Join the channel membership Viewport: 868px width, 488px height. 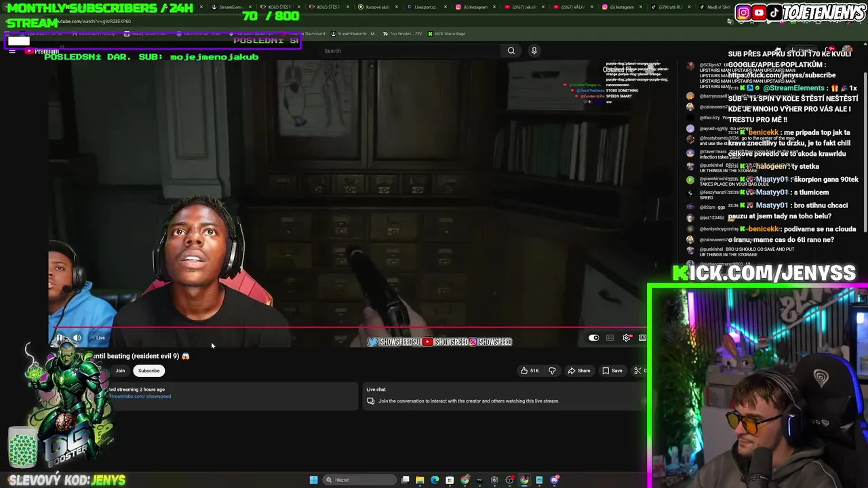pos(120,371)
